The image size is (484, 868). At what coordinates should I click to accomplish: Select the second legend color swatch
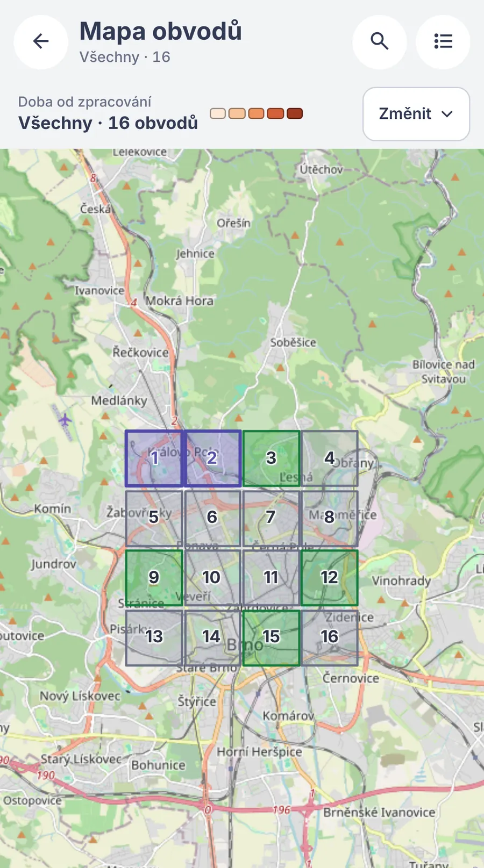click(x=237, y=113)
